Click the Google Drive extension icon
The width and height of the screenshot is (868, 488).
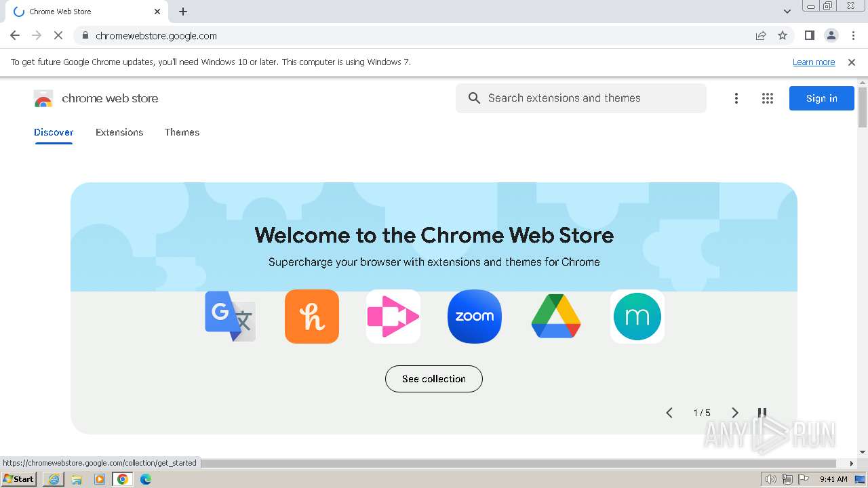click(556, 317)
